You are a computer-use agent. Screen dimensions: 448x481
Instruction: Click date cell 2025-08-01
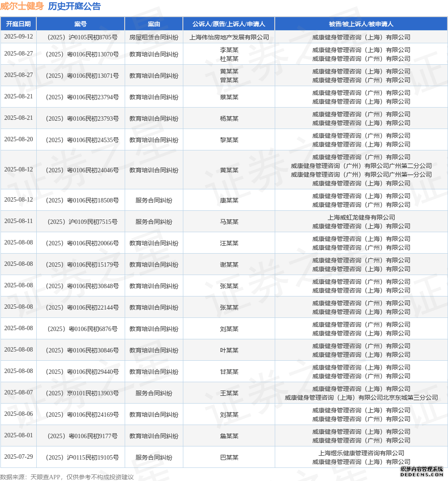(18, 435)
